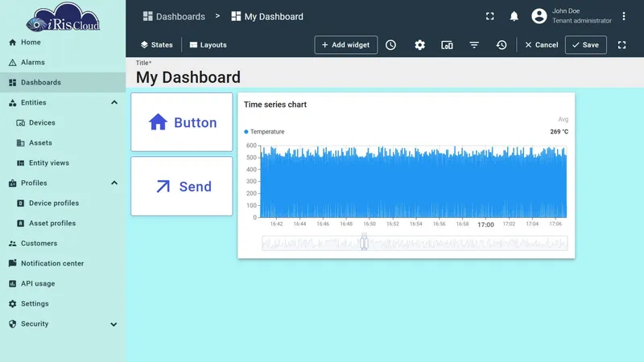Viewport: 644px width, 362px height.
Task: Click the Profiles section icon
Action: tap(12, 183)
